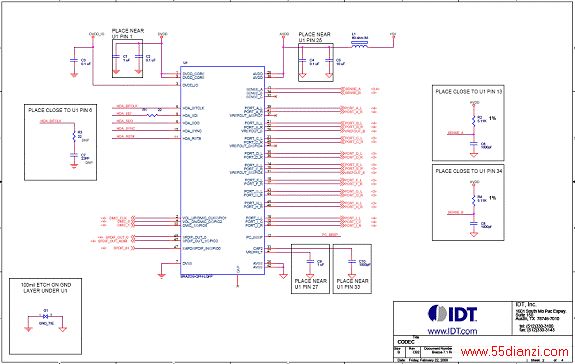Select the PC_BEEP net label
Image resolution: width=575 pixels, height=364 pixels.
(329, 235)
